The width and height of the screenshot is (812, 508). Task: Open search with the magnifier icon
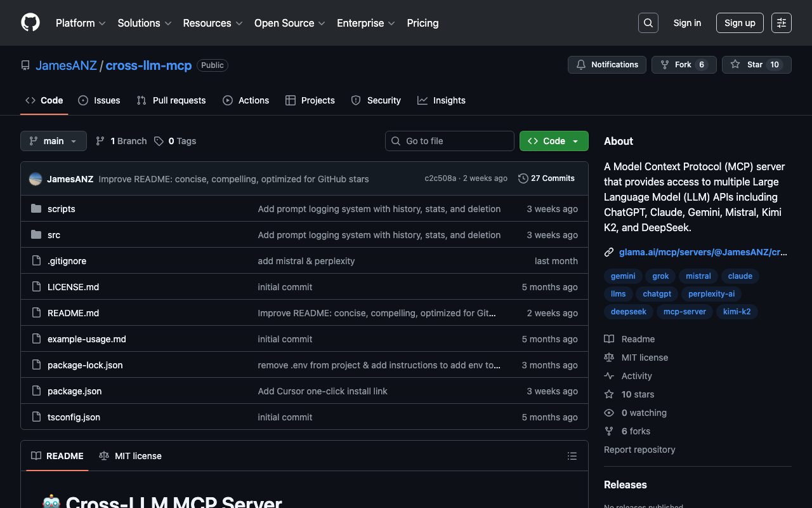coord(648,23)
